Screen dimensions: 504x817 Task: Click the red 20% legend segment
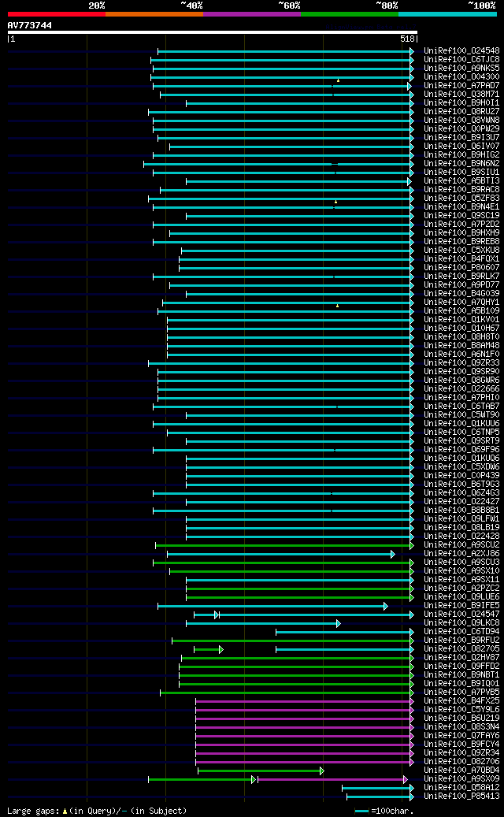click(56, 14)
